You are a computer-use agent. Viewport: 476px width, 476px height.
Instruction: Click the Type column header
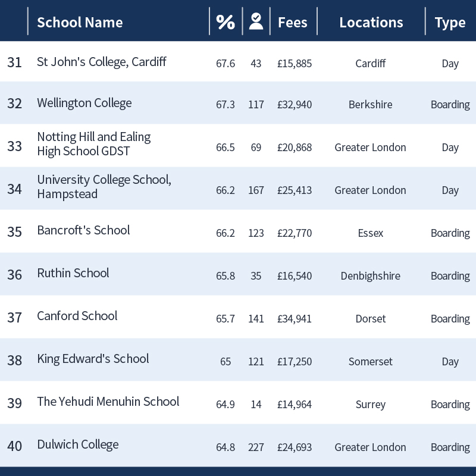point(450,23)
